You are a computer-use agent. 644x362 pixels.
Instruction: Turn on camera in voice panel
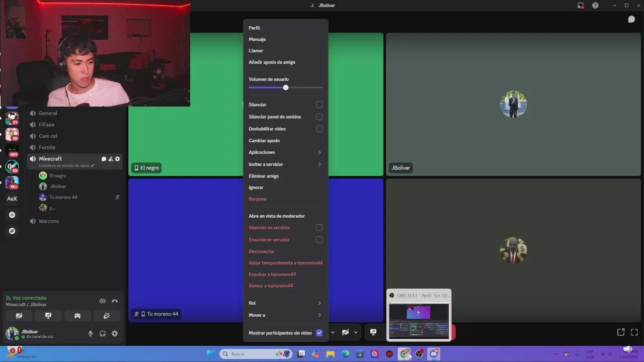19,316
